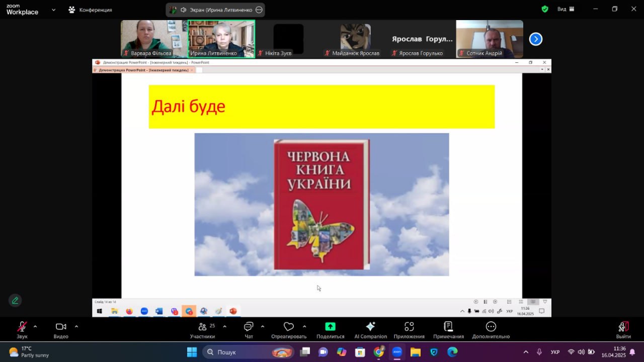Image resolution: width=644 pixels, height=362 pixels.
Task: Click Firefox icon in shared screen taskbar
Action: [129, 311]
